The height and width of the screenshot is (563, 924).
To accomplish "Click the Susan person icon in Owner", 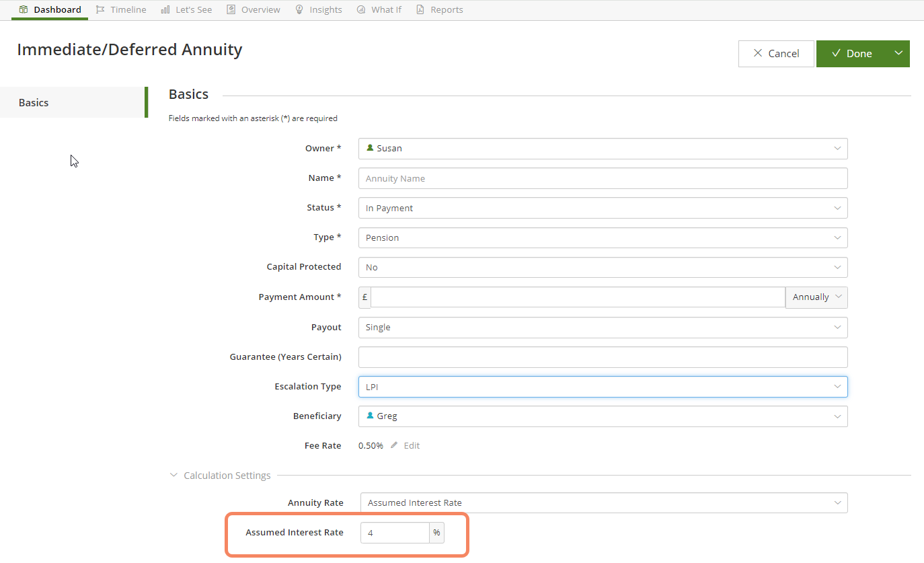I will coord(370,148).
